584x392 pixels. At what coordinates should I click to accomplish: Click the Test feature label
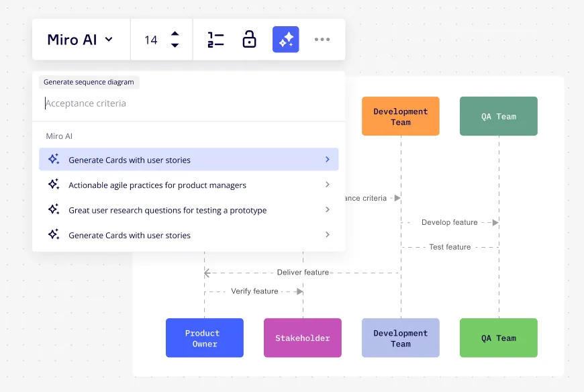[x=450, y=247]
